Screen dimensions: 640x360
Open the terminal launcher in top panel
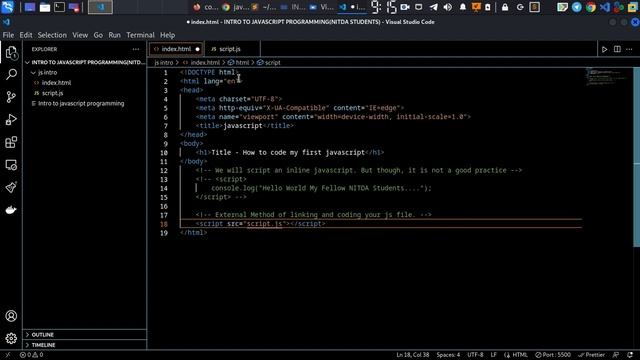coord(60,7)
